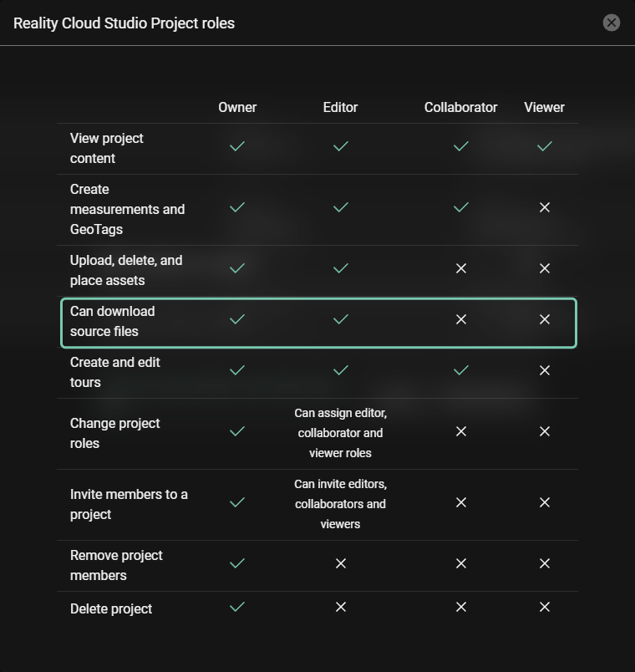Click Editor X for Remove project members
The width and height of the screenshot is (635, 672).
click(x=340, y=563)
